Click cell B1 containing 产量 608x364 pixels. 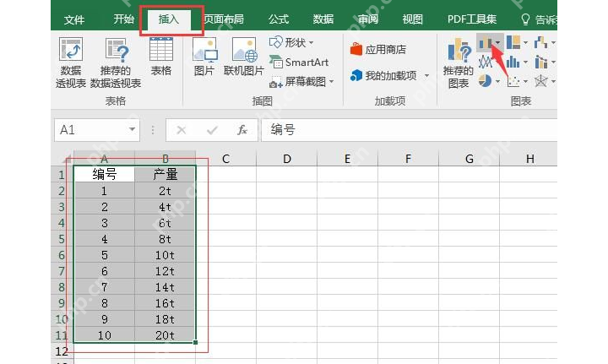pyautogui.click(x=166, y=175)
